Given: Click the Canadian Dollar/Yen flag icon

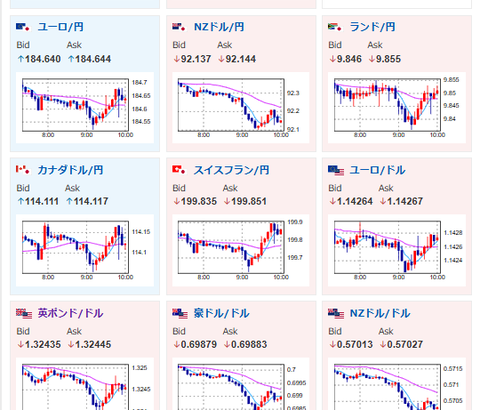Looking at the screenshot, I should pos(23,170).
